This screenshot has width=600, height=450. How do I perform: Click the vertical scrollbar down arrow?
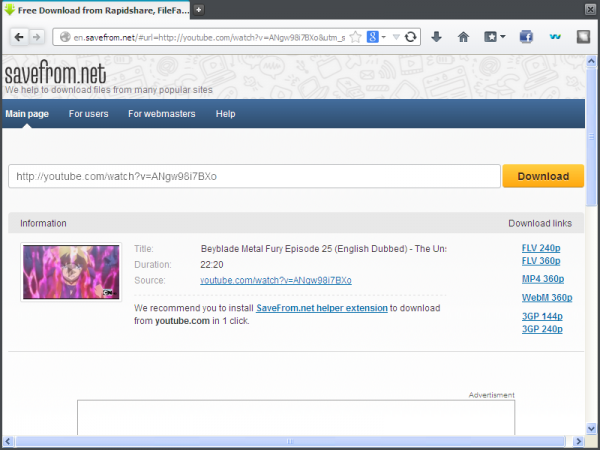point(591,429)
